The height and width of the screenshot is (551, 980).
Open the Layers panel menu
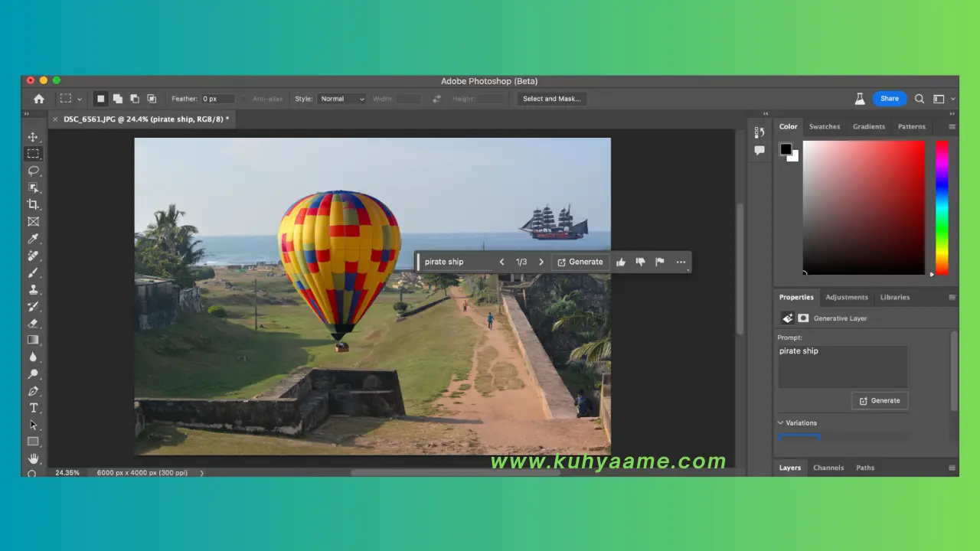coord(952,468)
